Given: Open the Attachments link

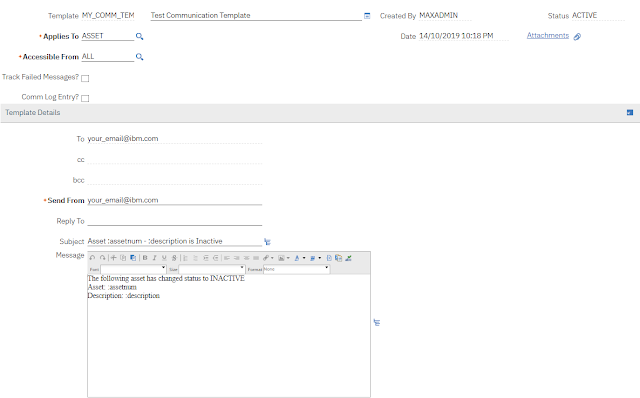Looking at the screenshot, I should click(548, 36).
